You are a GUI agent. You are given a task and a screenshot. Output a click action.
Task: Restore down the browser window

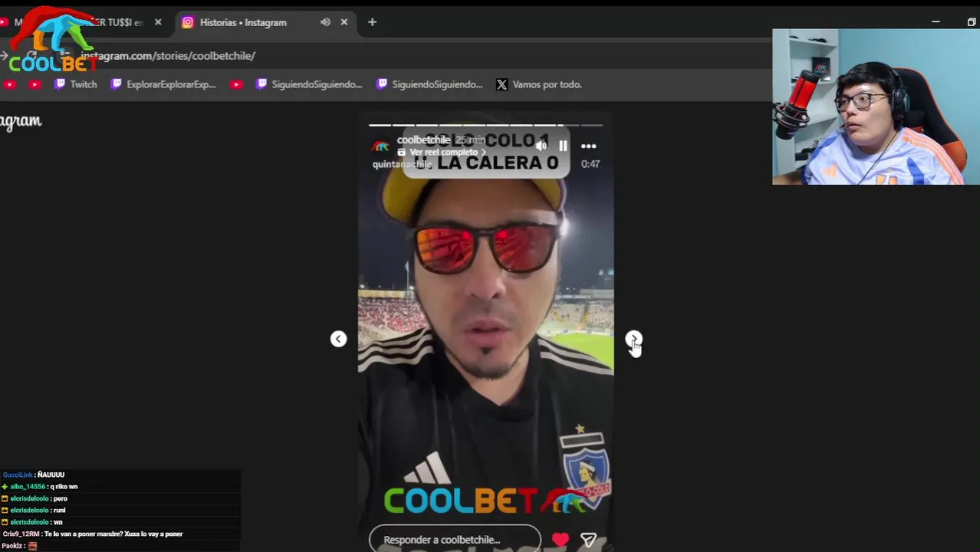pos(971,22)
